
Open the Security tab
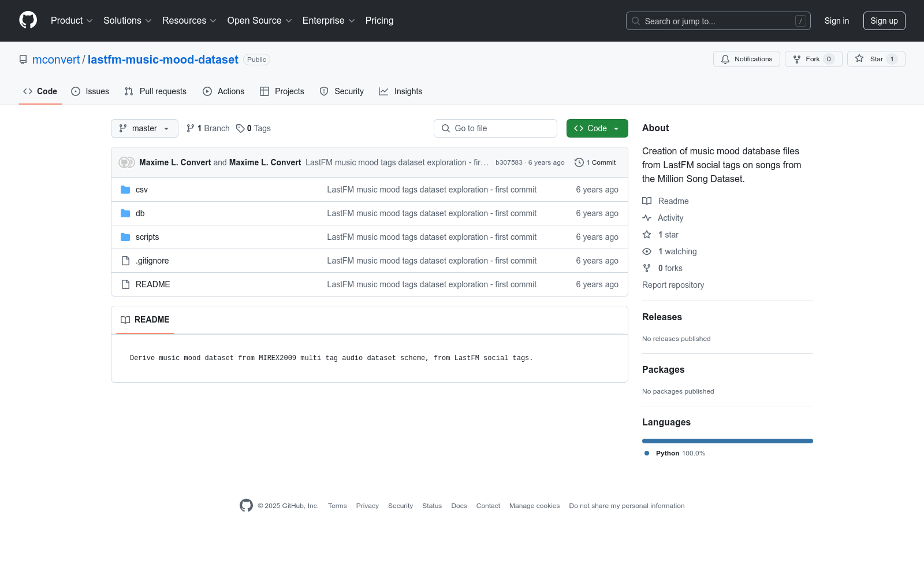[342, 91]
